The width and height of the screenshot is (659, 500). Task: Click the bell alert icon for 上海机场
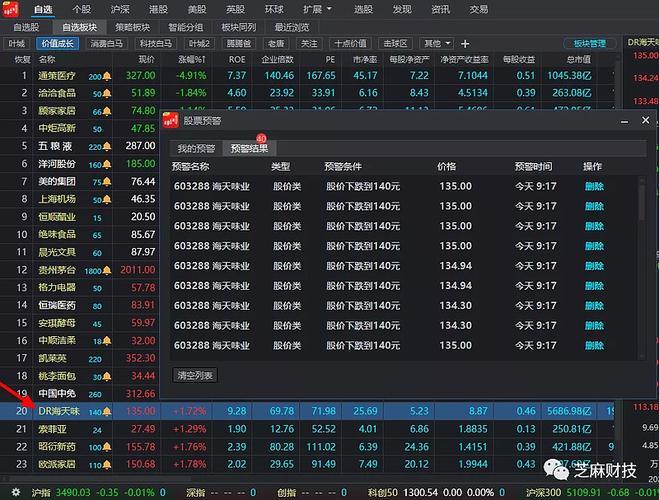(107, 200)
